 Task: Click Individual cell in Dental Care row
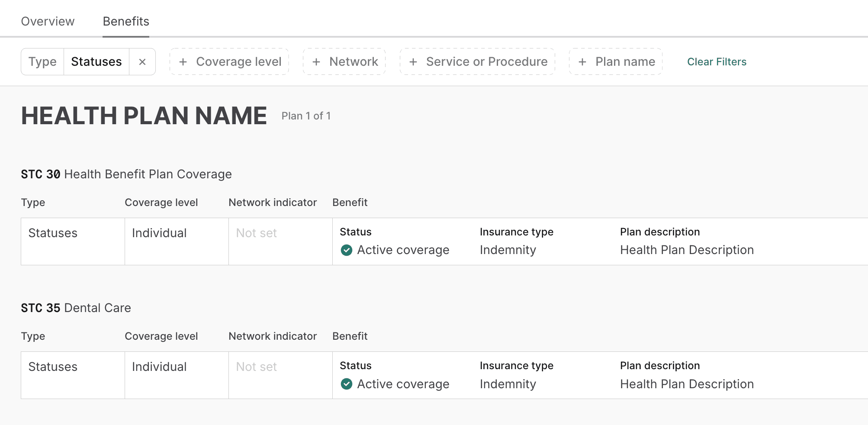[159, 367]
